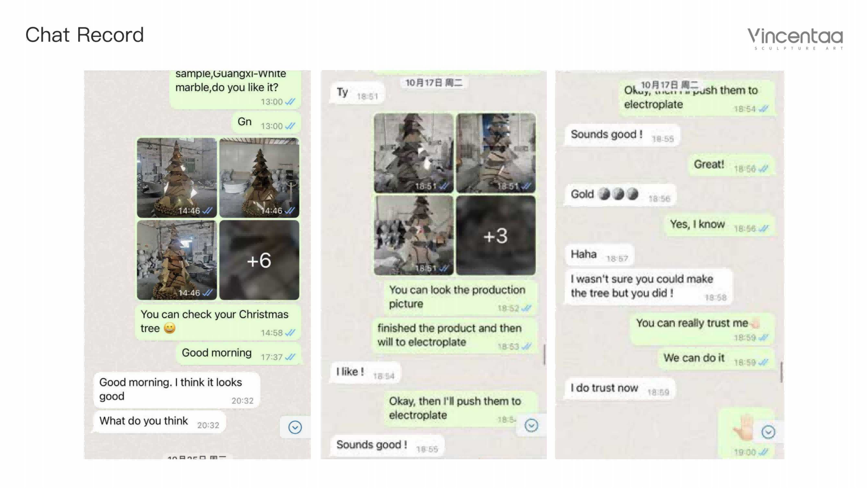Select 'You can really trust me' message
This screenshot has height=488, width=868.
(702, 329)
